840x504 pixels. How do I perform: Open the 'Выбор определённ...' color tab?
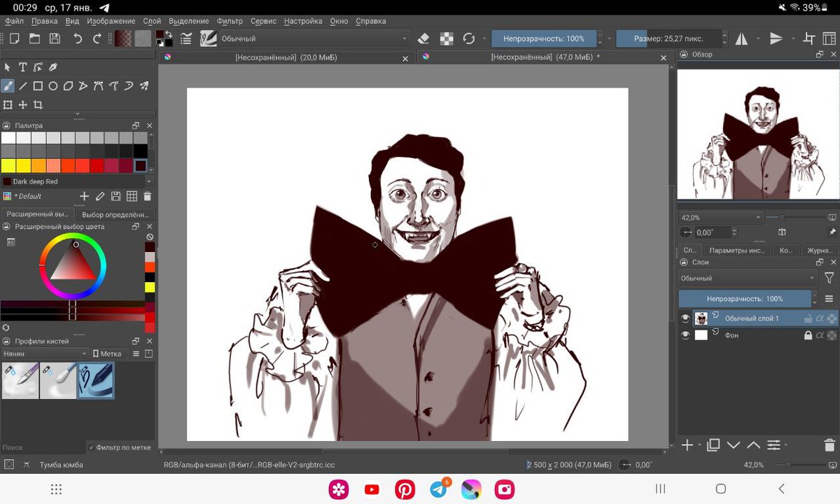click(x=115, y=215)
